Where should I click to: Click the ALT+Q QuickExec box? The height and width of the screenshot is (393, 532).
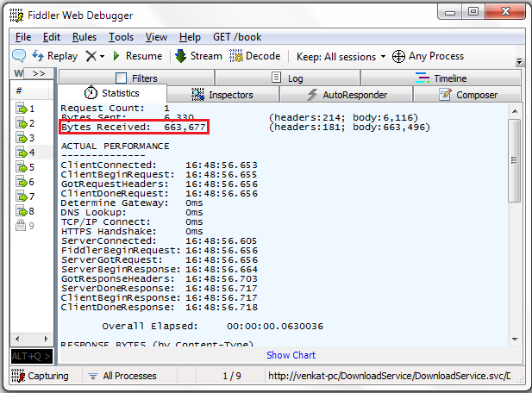32,356
